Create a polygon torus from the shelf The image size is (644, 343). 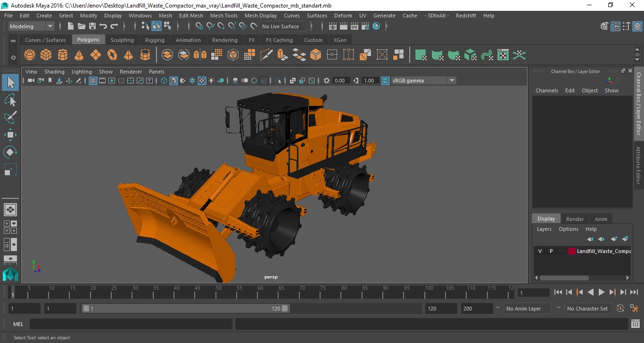point(112,55)
